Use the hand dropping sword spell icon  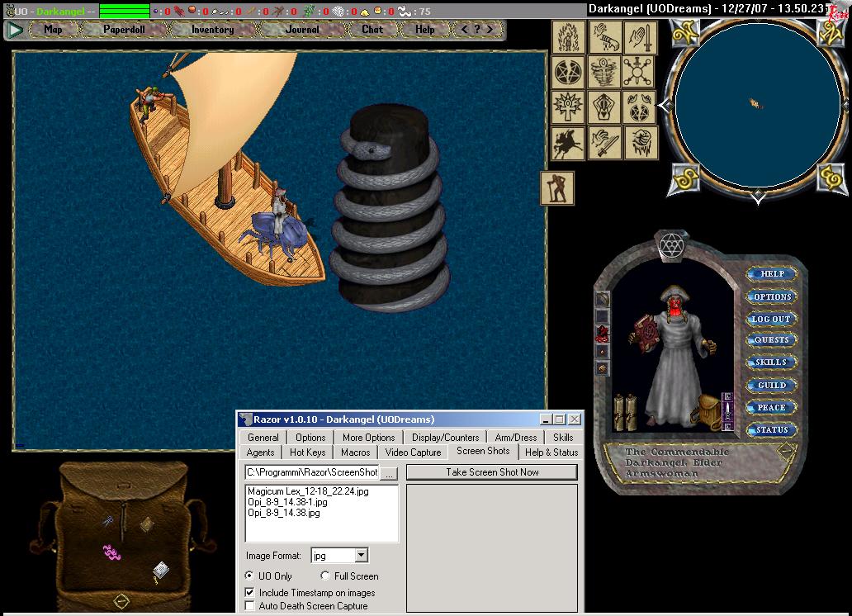click(604, 143)
